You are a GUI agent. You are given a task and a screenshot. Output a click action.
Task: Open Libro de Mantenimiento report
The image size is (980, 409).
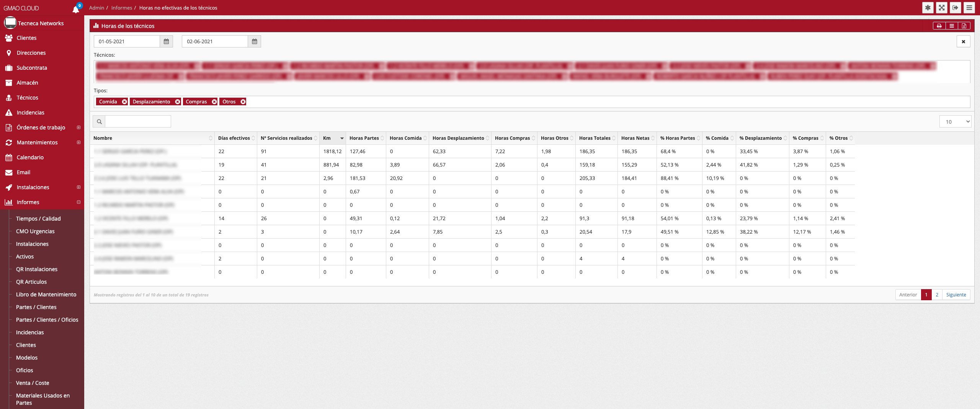click(x=46, y=294)
